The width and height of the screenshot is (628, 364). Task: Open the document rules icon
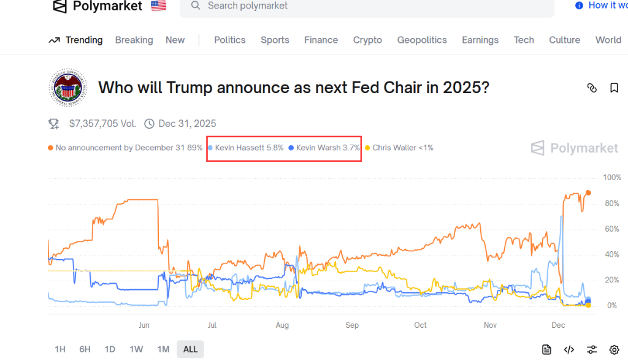tap(546, 349)
